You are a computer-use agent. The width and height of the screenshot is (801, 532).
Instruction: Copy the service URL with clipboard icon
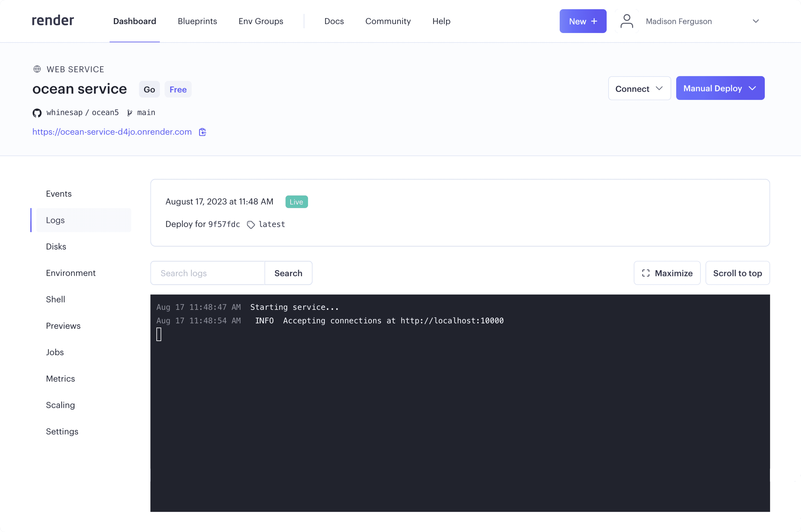point(203,132)
